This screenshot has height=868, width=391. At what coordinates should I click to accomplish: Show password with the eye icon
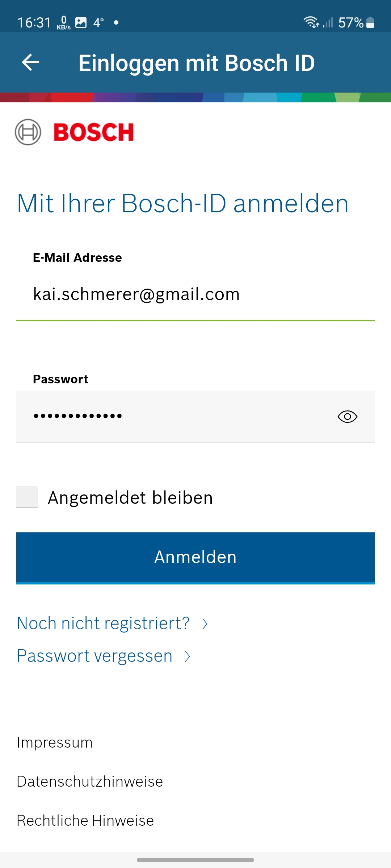pos(347,417)
